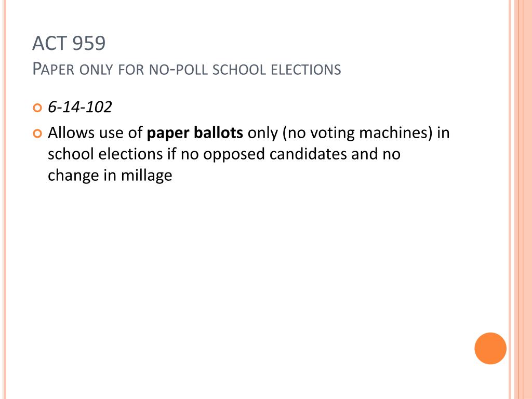Click the italic '6-14-102' code text
Image resolution: width=532 pixels, height=399 pixels.
point(79,107)
